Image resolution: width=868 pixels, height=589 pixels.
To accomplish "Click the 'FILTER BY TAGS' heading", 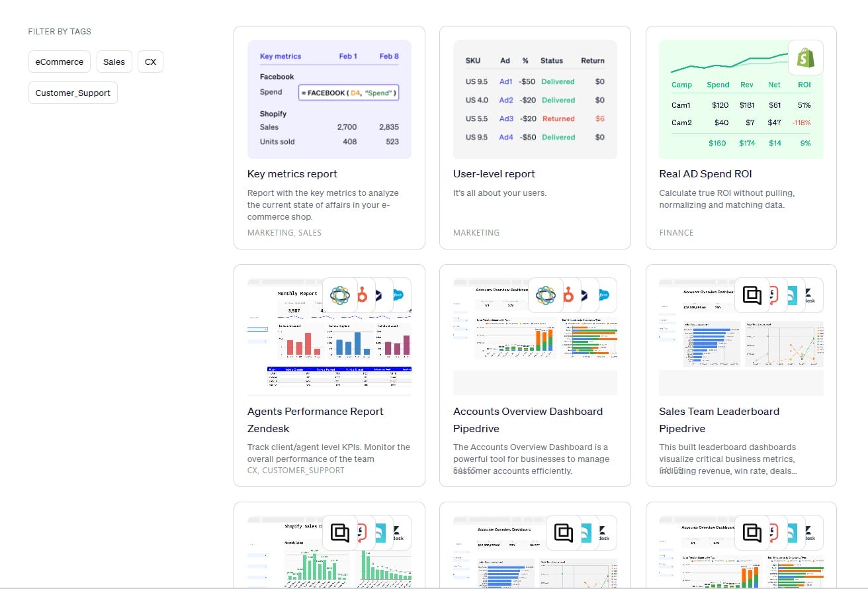I will pos(60,31).
